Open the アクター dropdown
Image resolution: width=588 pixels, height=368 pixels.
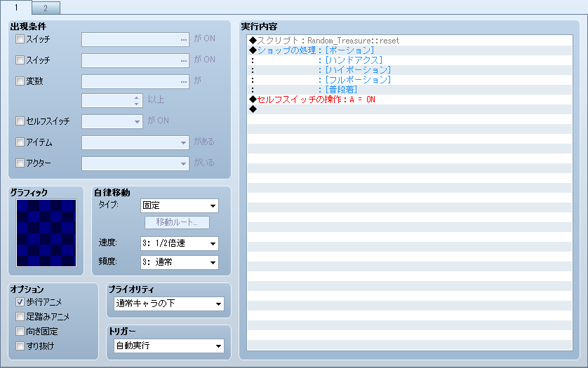(135, 163)
